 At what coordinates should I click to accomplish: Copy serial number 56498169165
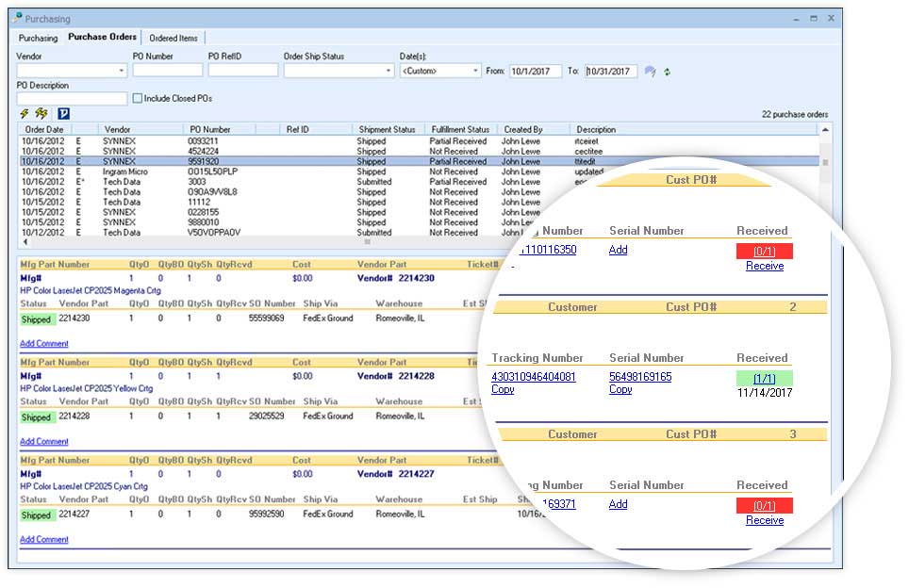pyautogui.click(x=620, y=389)
